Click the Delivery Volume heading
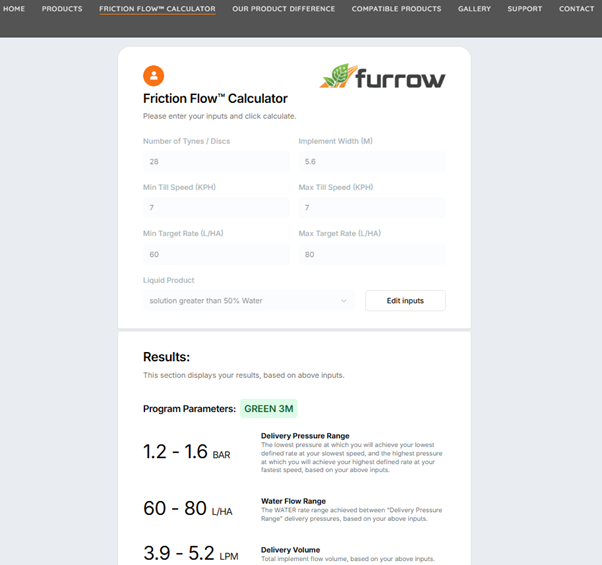Viewport: 602px width, 565px height. [x=291, y=550]
